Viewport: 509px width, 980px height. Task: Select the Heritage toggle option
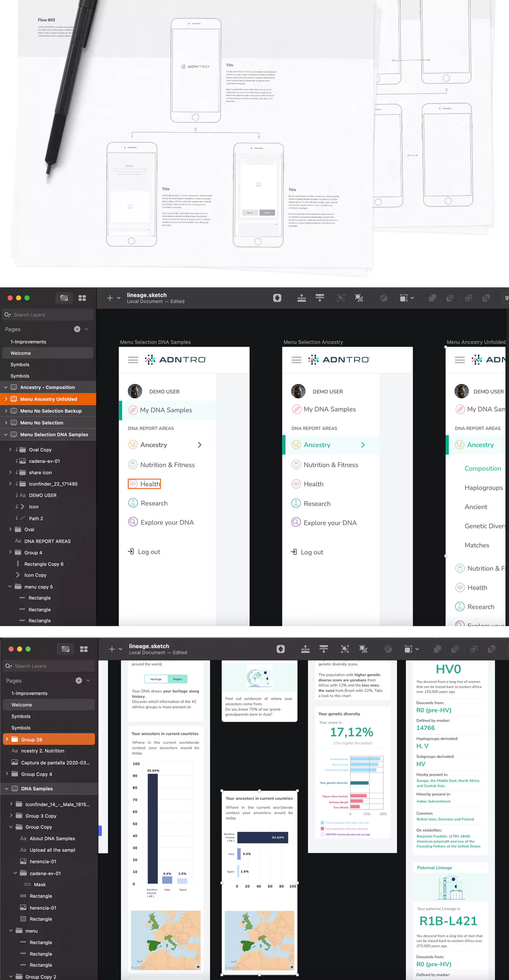pos(156,679)
